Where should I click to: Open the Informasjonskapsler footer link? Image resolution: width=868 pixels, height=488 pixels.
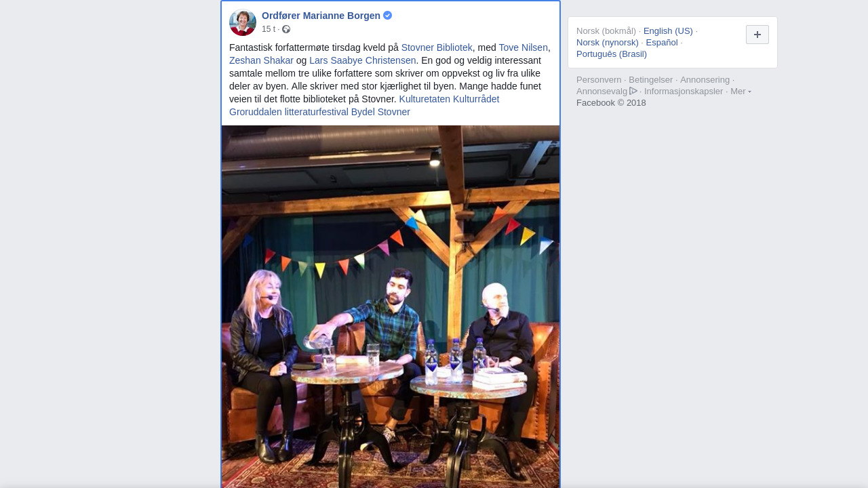(x=684, y=91)
